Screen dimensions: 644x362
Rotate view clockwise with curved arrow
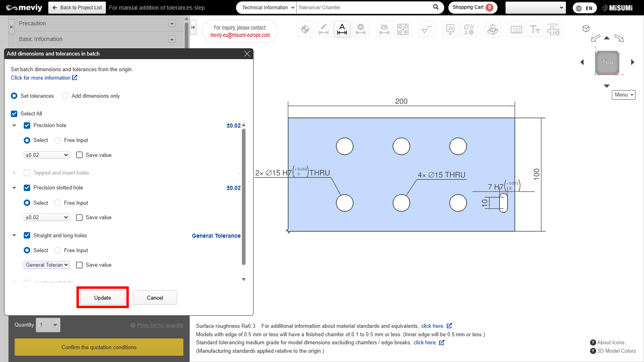619,39
